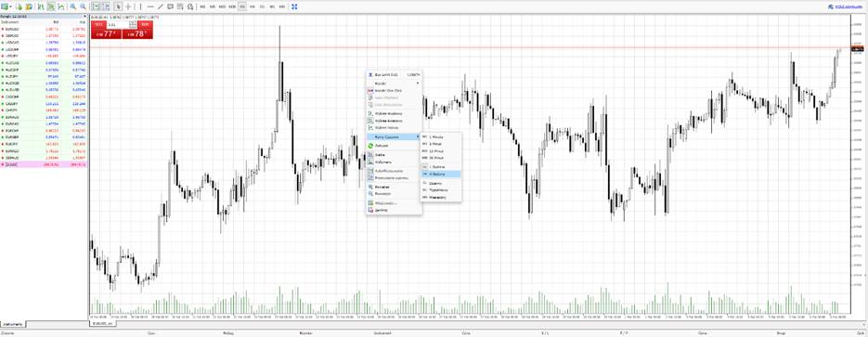Expand the Handel submenu arrow
Image resolution: width=868 pixels, height=337 pixels.
tap(418, 83)
